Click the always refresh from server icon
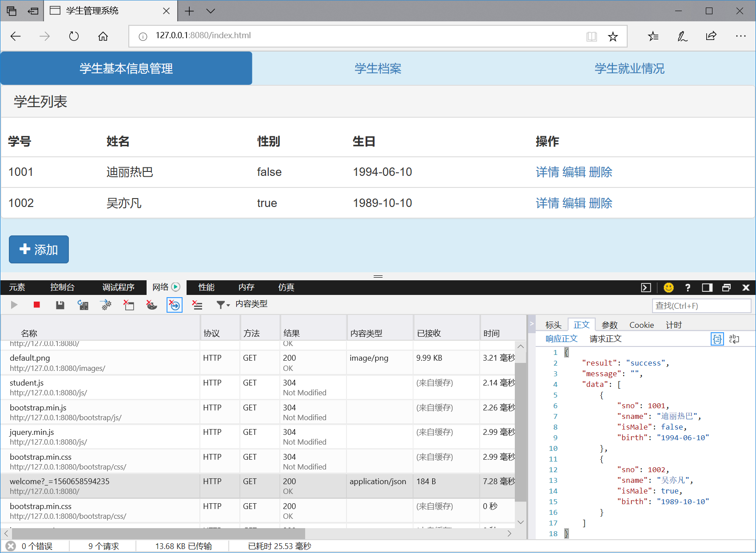Image resolution: width=756 pixels, height=553 pixels. pos(83,305)
